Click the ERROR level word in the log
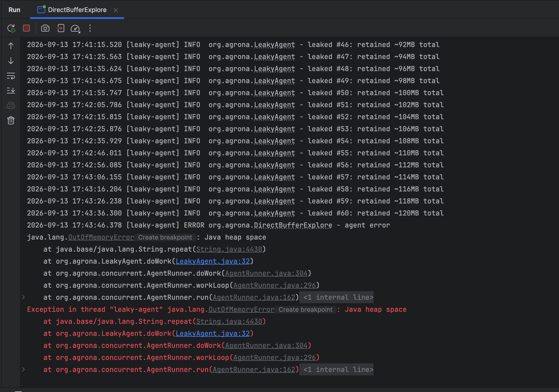 pyautogui.click(x=194, y=225)
